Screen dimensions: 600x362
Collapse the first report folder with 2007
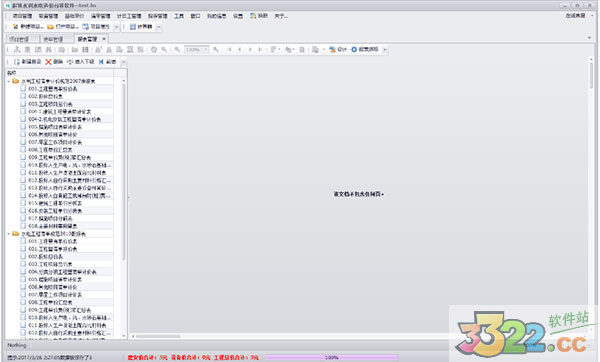(8, 81)
